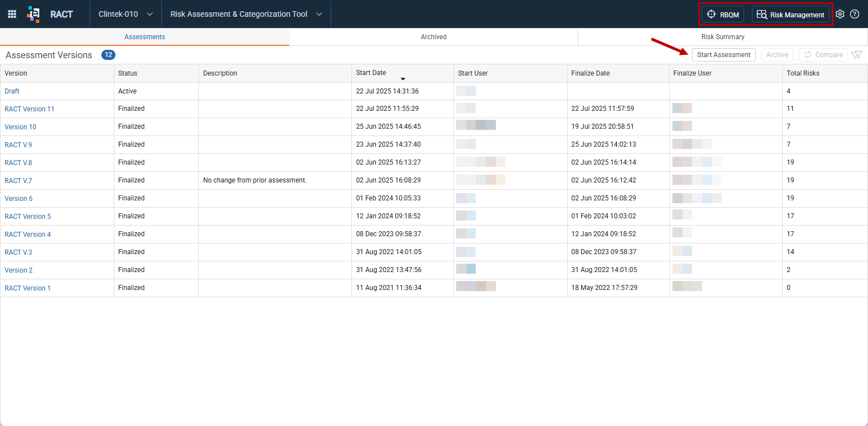The image size is (868, 426).
Task: Open RACT V.3 link
Action: coord(18,252)
